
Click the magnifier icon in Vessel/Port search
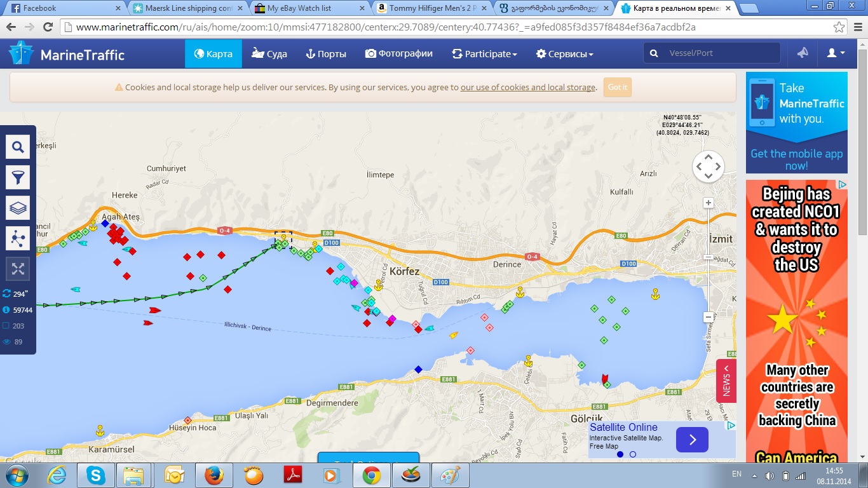(x=654, y=53)
